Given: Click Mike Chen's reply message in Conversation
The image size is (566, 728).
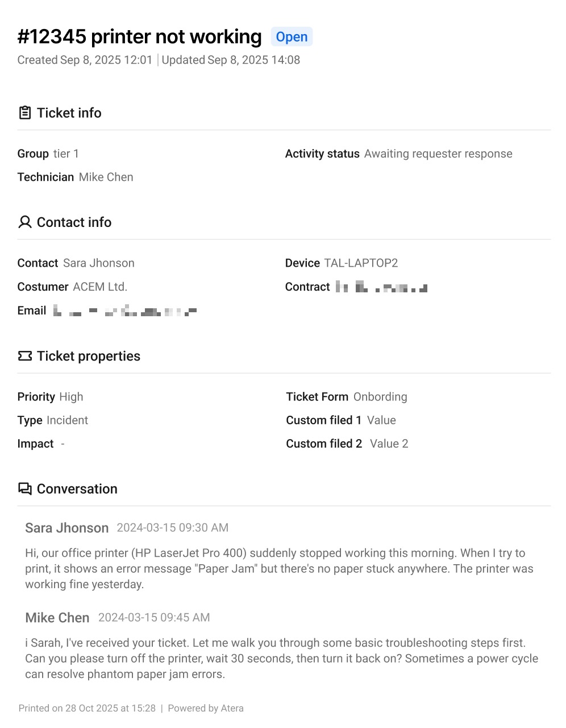Looking at the screenshot, I should 281,659.
